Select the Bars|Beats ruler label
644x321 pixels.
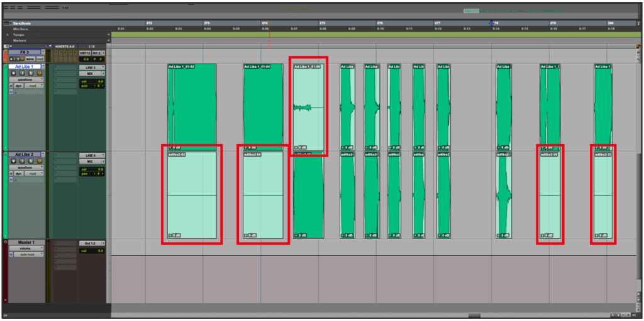(22, 23)
